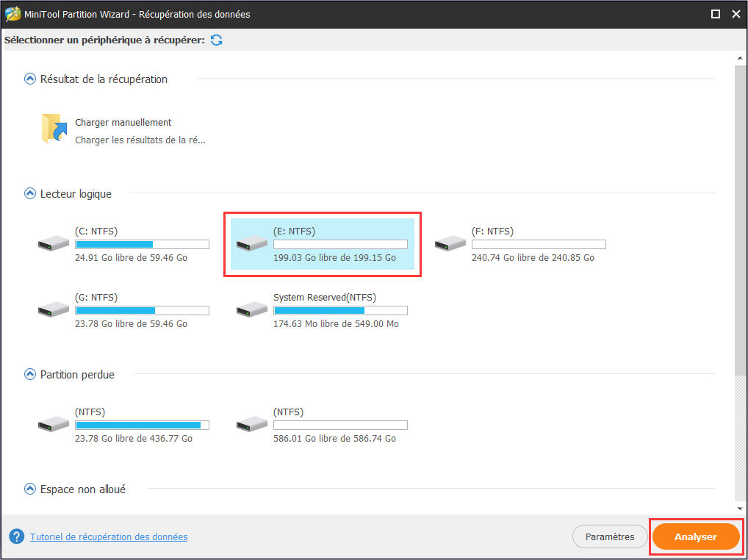Click the scrollbar up arrow
The width and height of the screenshot is (748, 560).
click(x=739, y=58)
